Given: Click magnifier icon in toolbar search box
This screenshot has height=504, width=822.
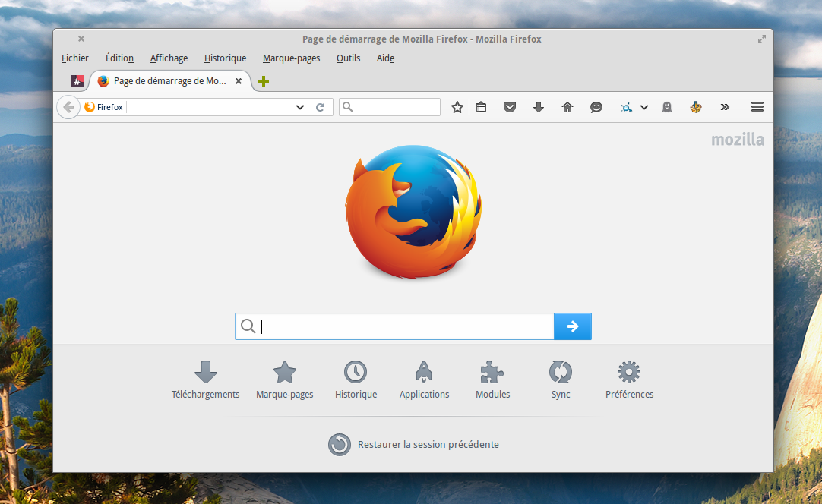Looking at the screenshot, I should pos(348,107).
